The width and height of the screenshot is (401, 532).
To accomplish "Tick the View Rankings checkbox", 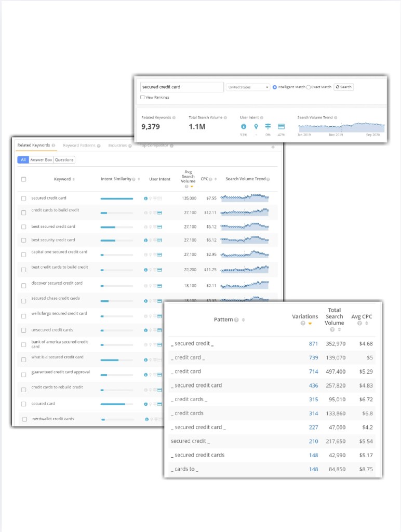I will point(142,97).
